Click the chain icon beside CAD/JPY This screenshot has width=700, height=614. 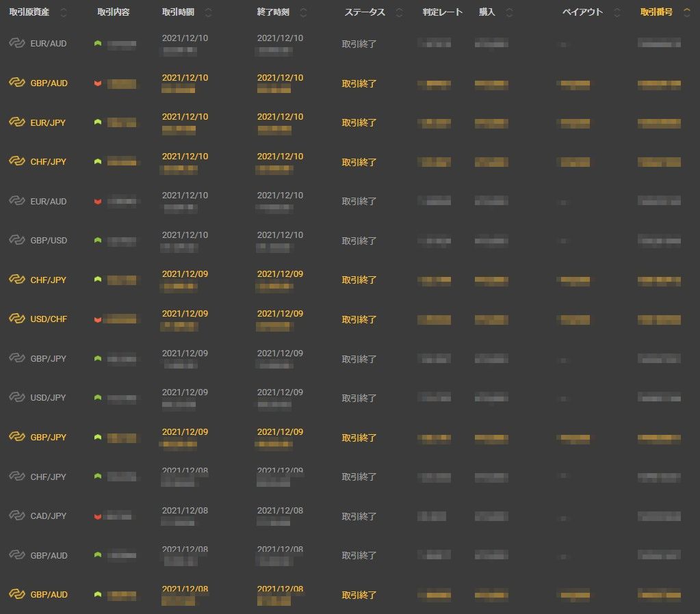[x=16, y=516]
